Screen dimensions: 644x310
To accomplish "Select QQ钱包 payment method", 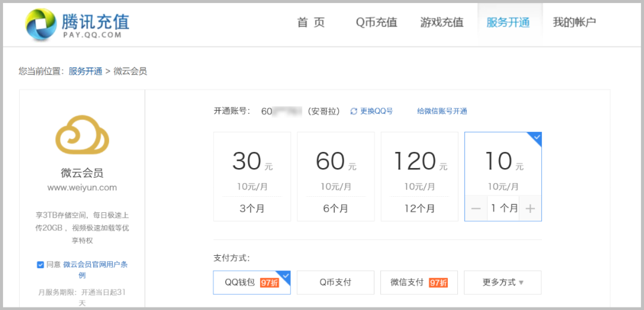I will [252, 283].
